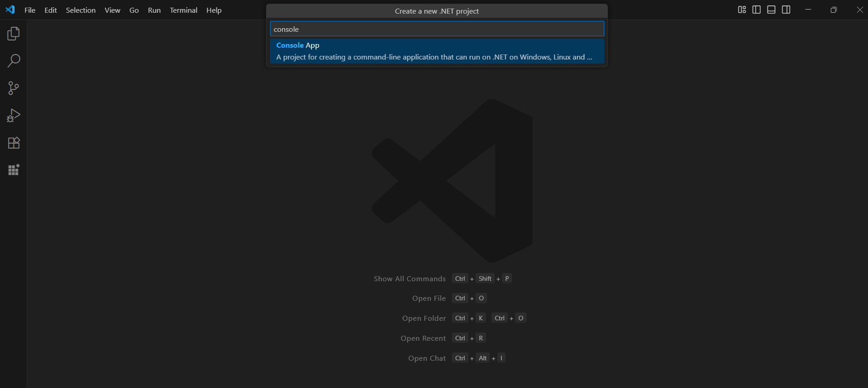Minimize the VS Code window
868x388 pixels.
click(808, 10)
